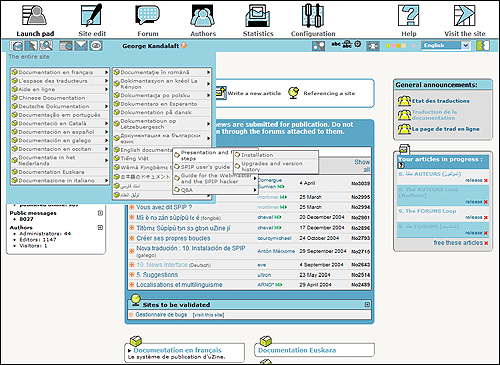Go to the Forum section
Screen dimensions: 500x365
(148, 19)
